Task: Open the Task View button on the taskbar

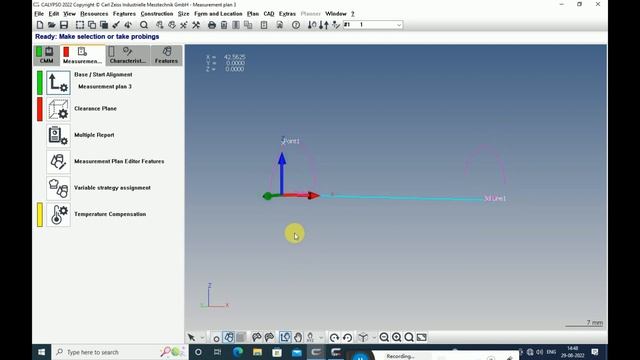Action: (x=218, y=352)
